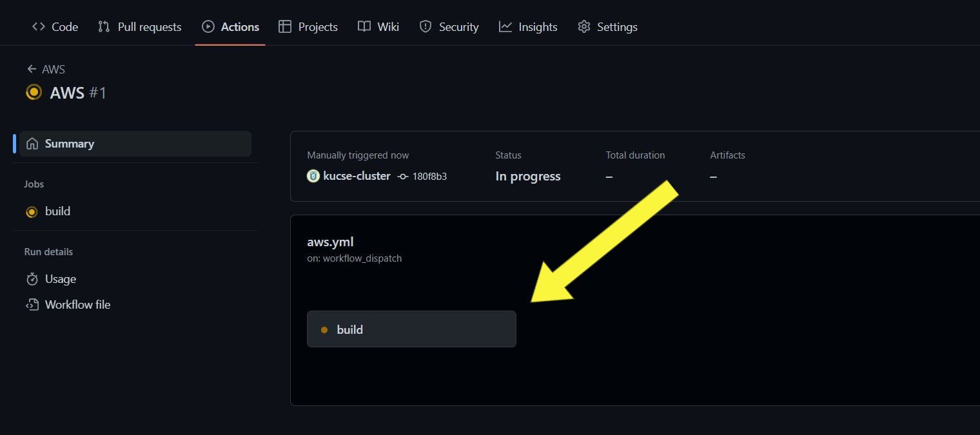The image size is (980, 435).
Task: Click the Jobs section heading
Action: [x=34, y=184]
